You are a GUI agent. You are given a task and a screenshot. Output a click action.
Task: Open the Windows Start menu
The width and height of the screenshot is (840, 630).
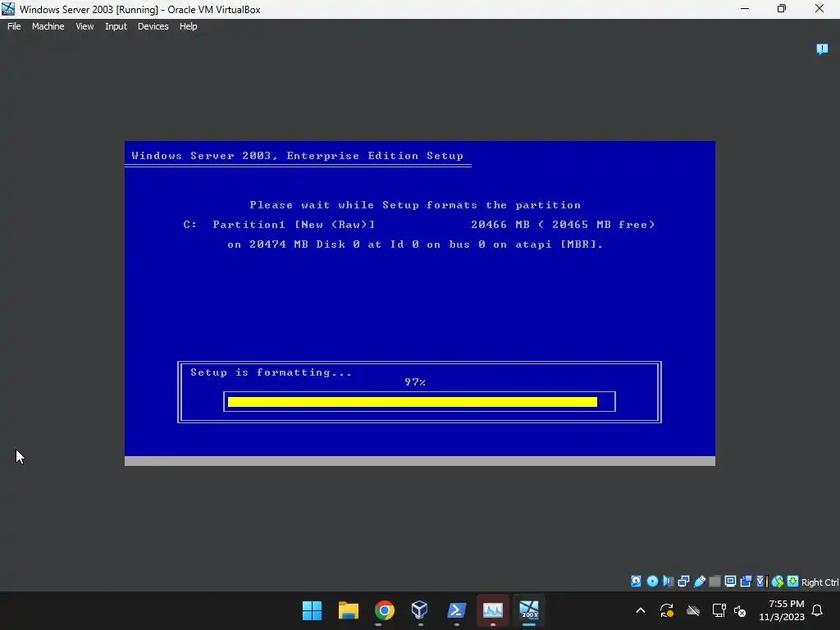312,610
